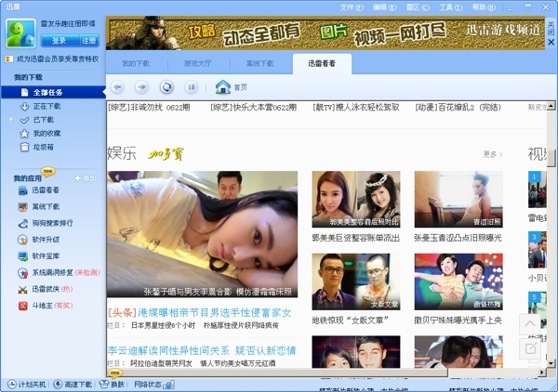
Task: Open the 郭美美整容前后照对比 thumbnail
Action: pyautogui.click(x=356, y=200)
